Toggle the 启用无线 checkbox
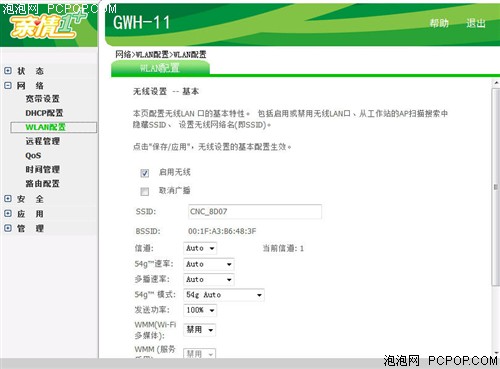This screenshot has height=369, width=500. tap(144, 173)
